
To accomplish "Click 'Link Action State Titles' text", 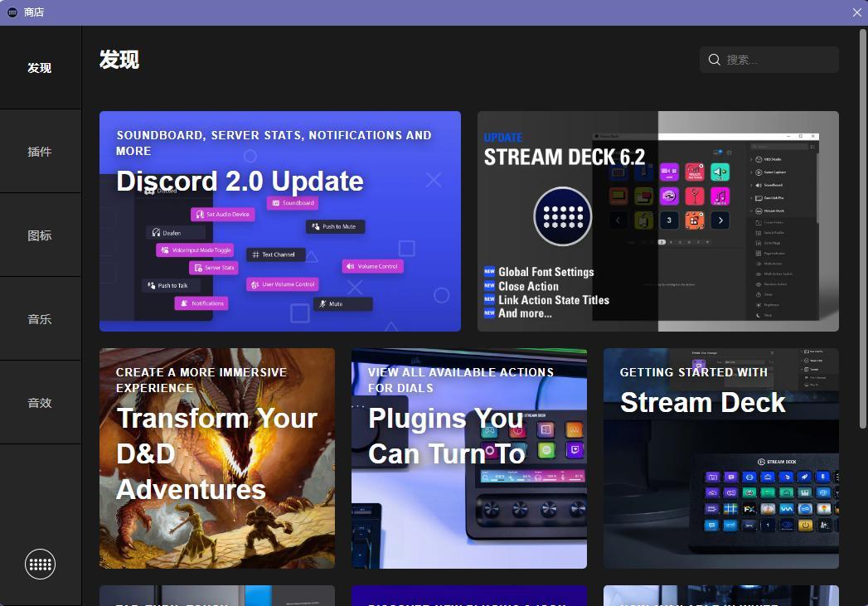I will [554, 300].
